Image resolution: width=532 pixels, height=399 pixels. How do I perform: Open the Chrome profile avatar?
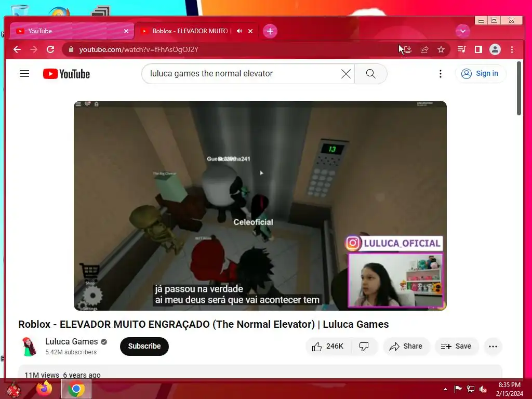(x=495, y=49)
